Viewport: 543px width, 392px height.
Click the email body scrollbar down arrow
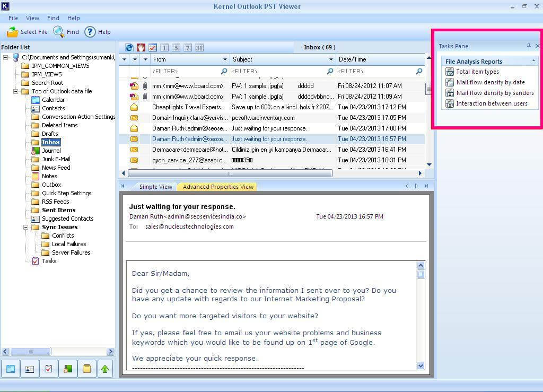(421, 365)
